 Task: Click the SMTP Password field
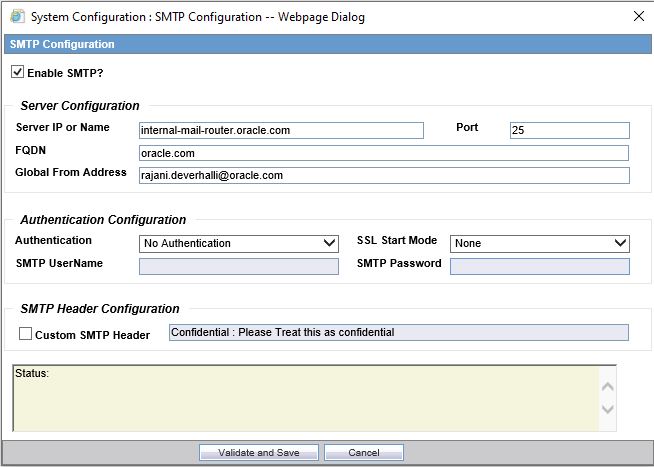(x=540, y=266)
